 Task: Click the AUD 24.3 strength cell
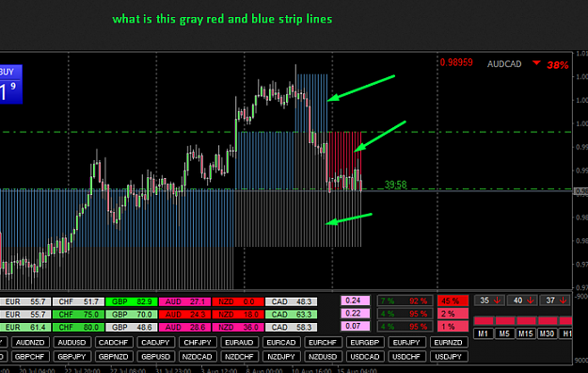point(184,315)
